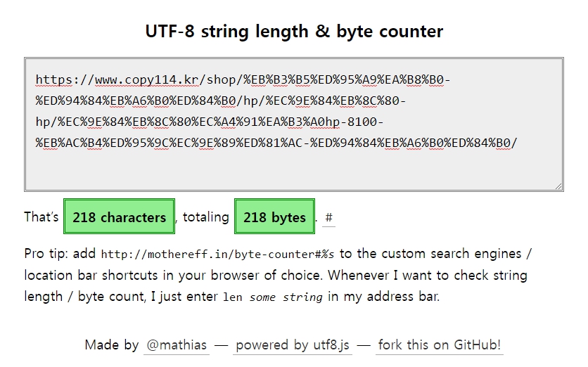Click the "That's" label before the character count
Viewport: 588px width, 367px height.
point(41,217)
